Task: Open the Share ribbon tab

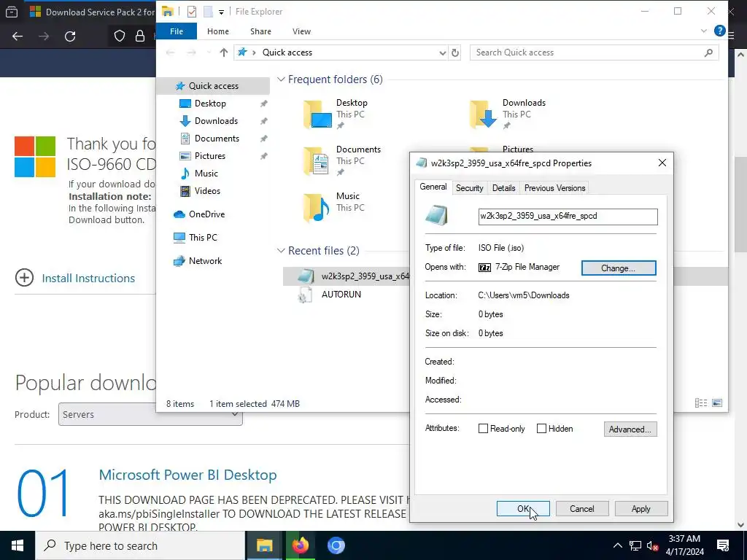Action: (x=260, y=31)
